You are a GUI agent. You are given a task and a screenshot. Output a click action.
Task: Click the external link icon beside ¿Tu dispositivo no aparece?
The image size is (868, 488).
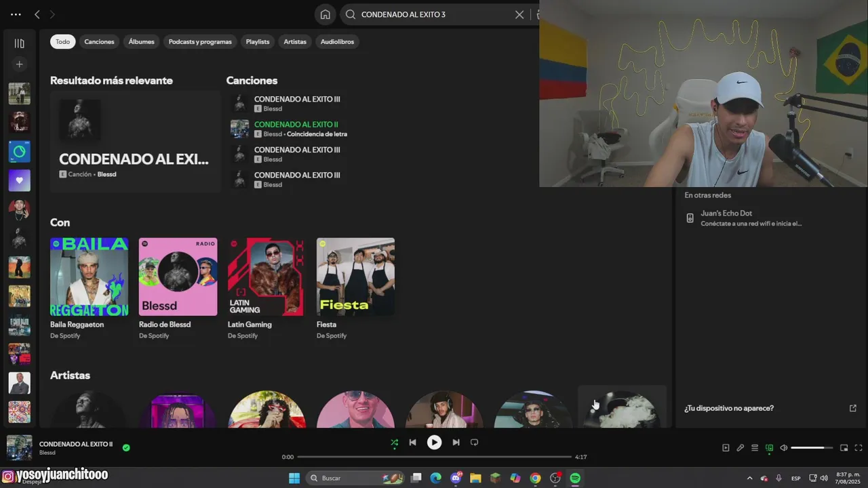tap(852, 408)
